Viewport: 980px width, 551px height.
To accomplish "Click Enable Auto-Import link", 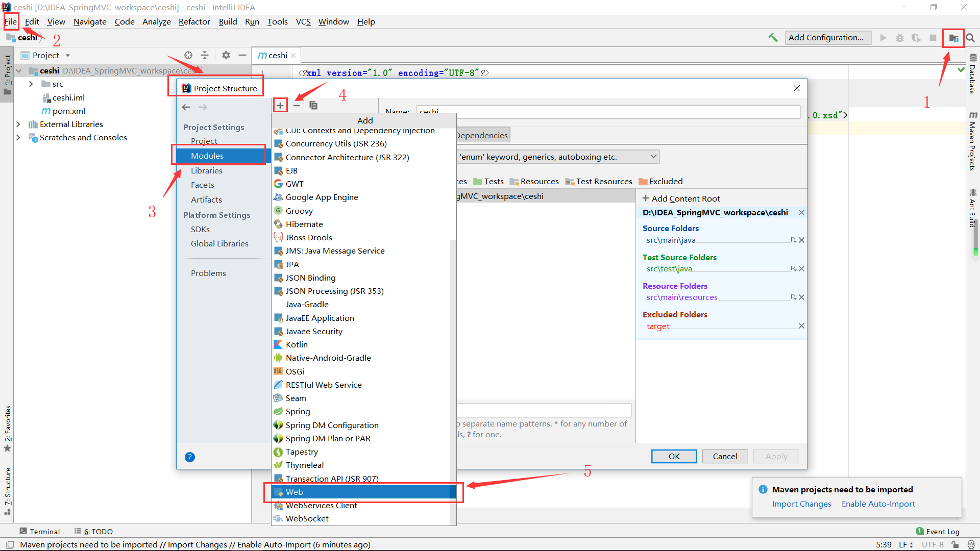I will click(x=878, y=504).
